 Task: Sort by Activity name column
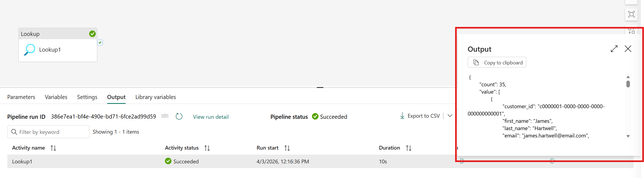click(53, 148)
